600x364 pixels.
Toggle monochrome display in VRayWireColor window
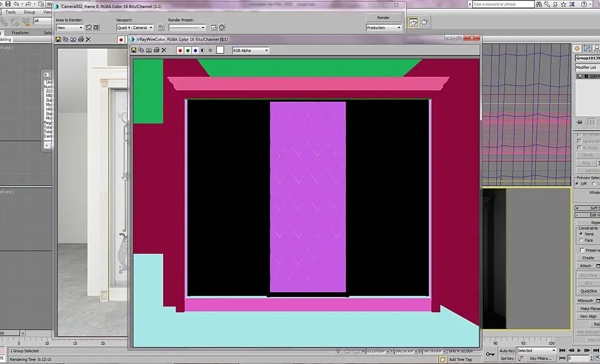(210, 50)
